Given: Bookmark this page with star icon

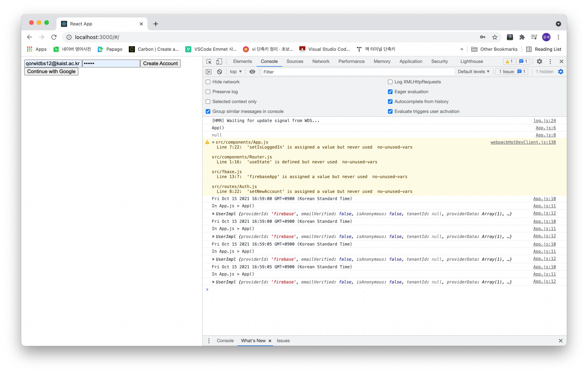Looking at the screenshot, I should point(495,37).
